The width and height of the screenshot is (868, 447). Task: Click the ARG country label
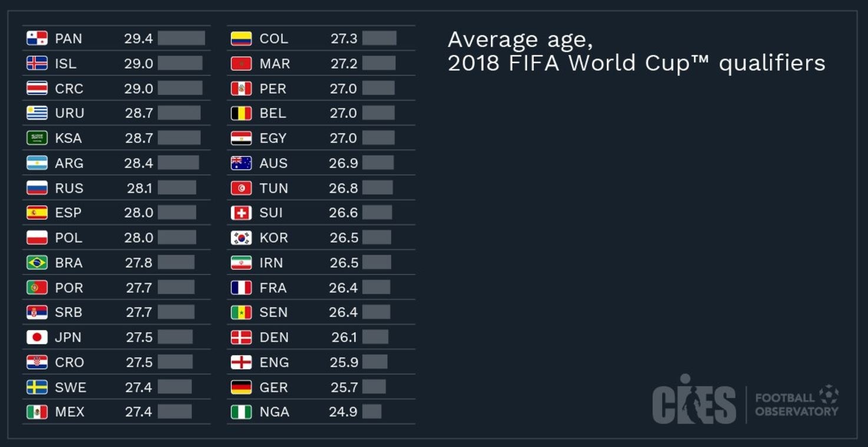(69, 163)
